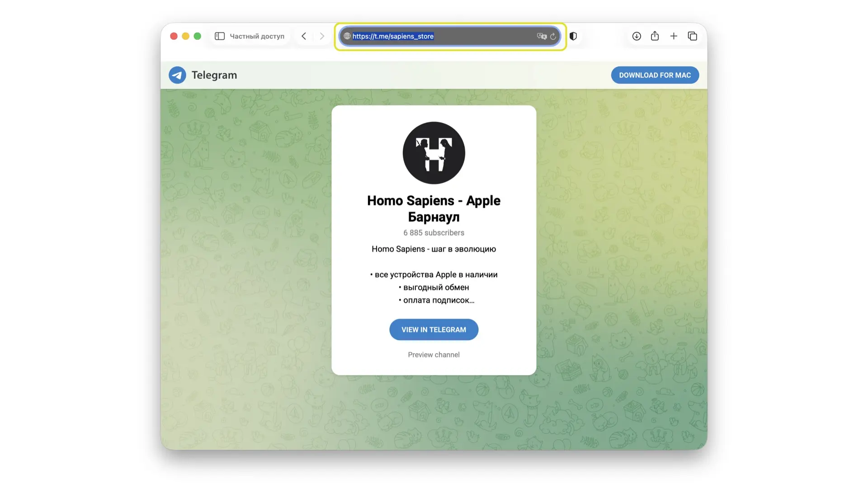The height and width of the screenshot is (485, 868).
Task: Open the Preview channel link
Action: pos(434,355)
